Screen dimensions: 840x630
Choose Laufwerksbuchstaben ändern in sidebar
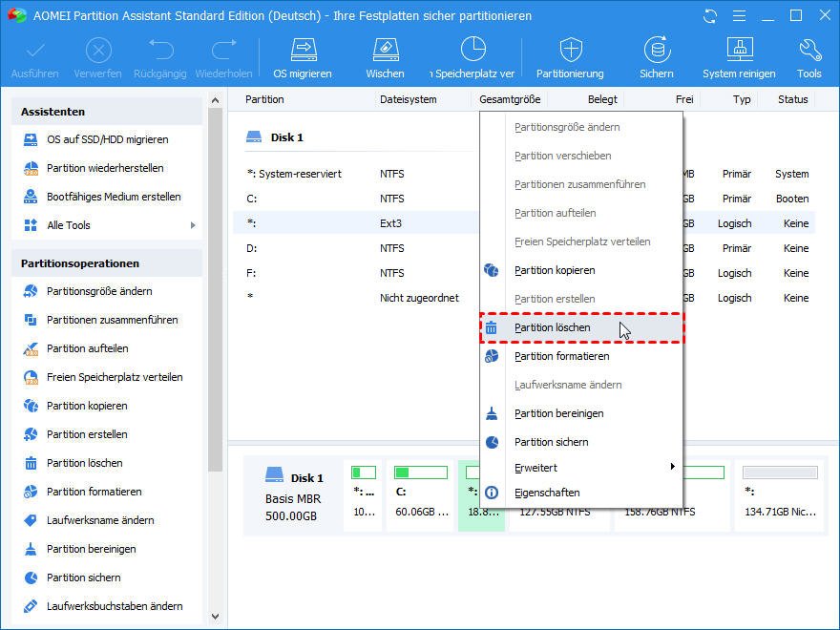tap(115, 606)
